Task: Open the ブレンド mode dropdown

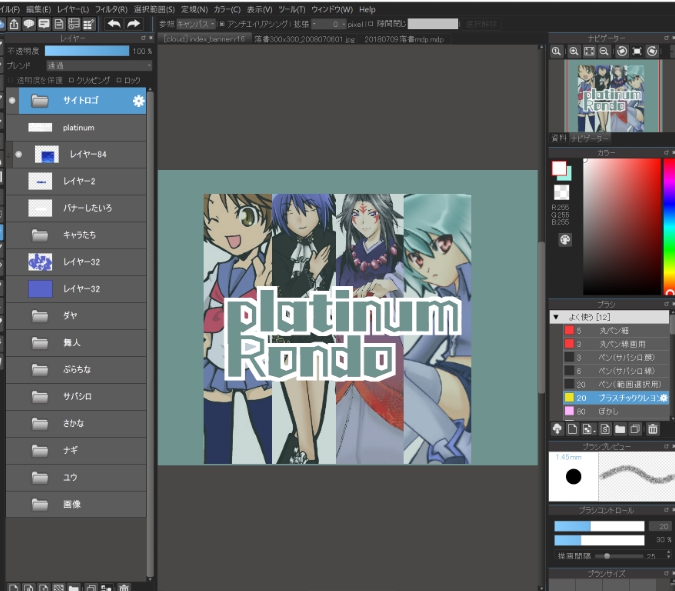Action: [99, 66]
